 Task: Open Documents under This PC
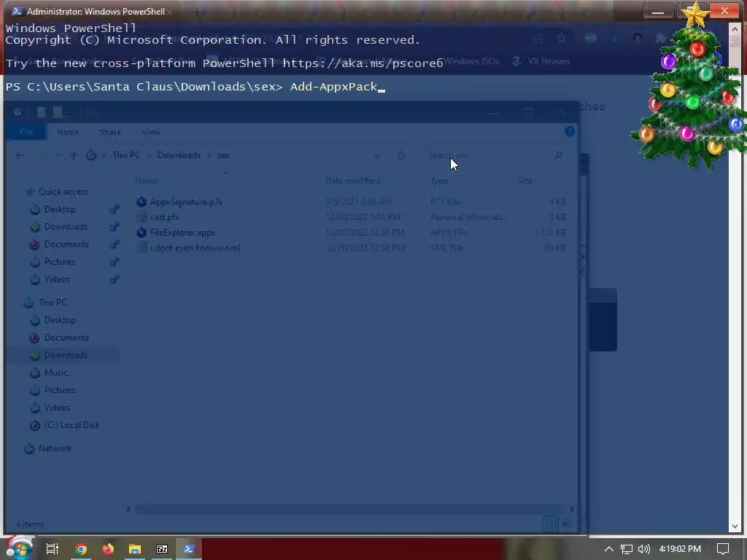tap(66, 338)
